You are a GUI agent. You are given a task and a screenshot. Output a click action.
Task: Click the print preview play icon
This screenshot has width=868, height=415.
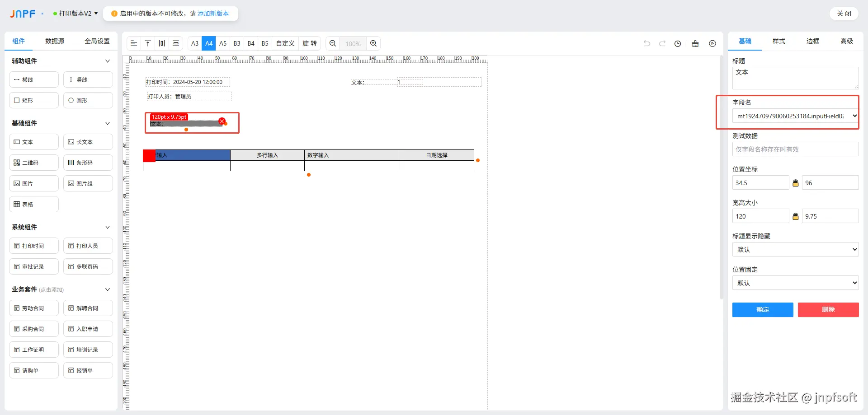[x=712, y=43]
